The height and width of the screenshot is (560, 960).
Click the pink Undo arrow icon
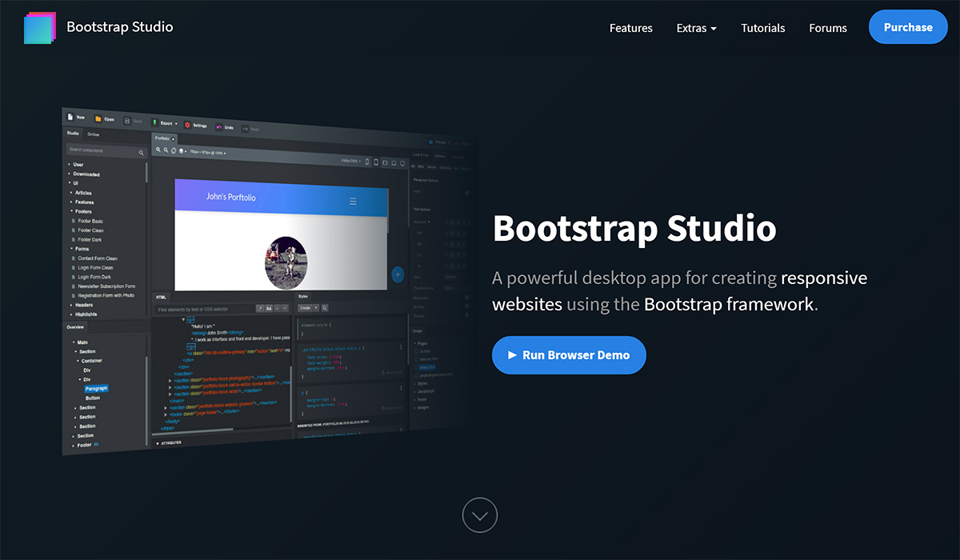218,126
